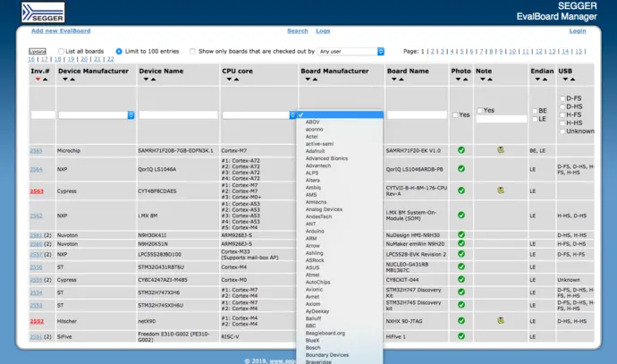Tick the D-FS USB filter checkbox

pyautogui.click(x=562, y=97)
